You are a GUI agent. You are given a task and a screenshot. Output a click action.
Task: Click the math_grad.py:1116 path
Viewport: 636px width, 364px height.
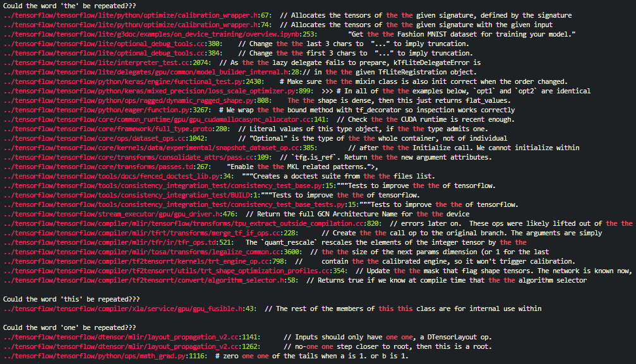(x=105, y=356)
